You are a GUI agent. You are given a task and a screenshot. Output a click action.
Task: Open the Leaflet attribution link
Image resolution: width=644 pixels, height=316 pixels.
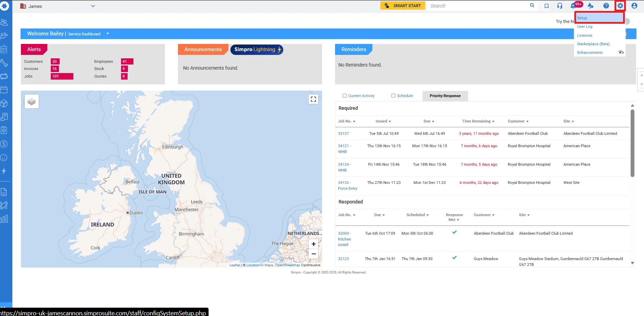pos(235,265)
